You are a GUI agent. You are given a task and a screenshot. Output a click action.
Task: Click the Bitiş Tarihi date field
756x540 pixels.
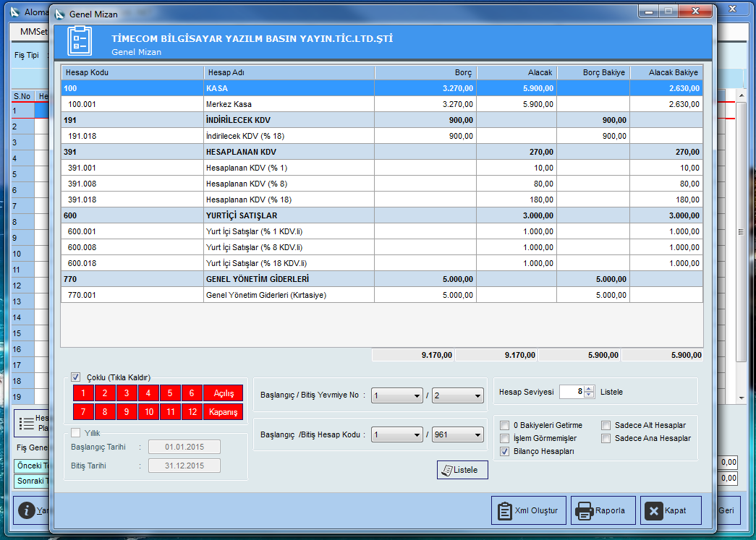point(184,466)
